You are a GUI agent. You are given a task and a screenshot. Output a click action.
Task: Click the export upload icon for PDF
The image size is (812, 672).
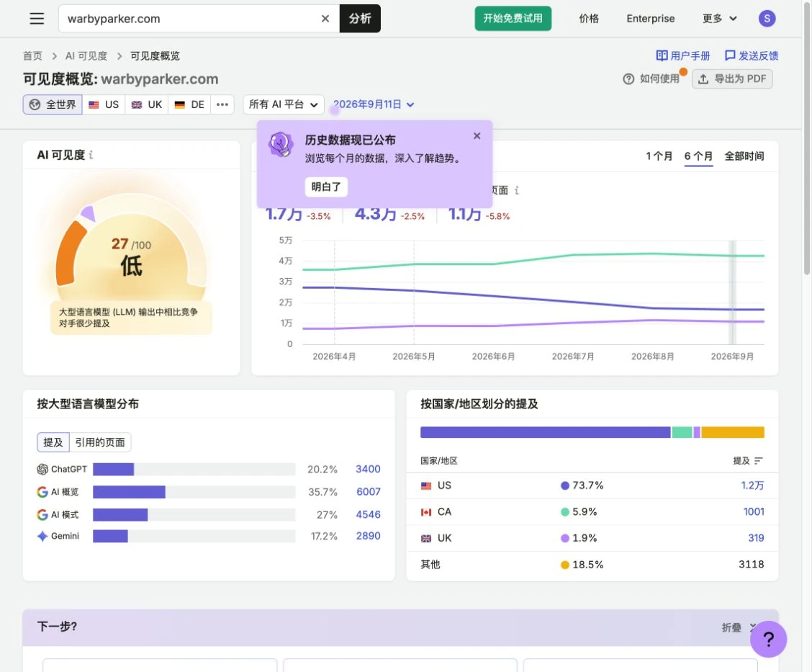[x=703, y=79]
